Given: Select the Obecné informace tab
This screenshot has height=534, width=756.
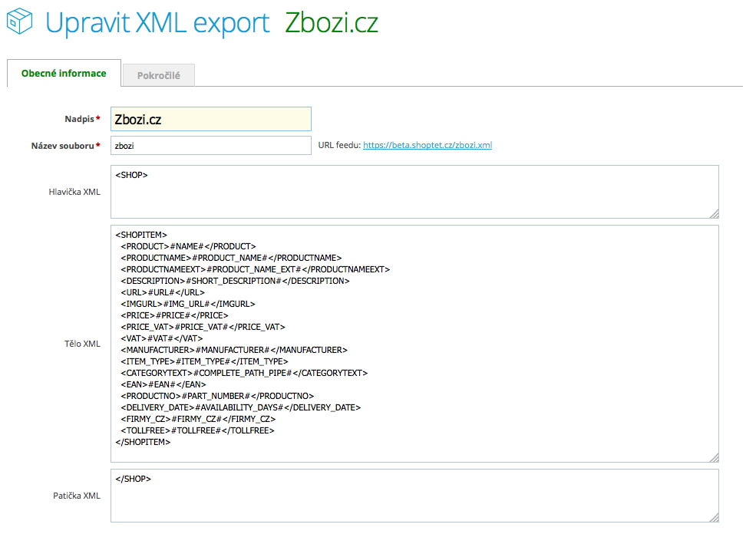Looking at the screenshot, I should click(64, 73).
